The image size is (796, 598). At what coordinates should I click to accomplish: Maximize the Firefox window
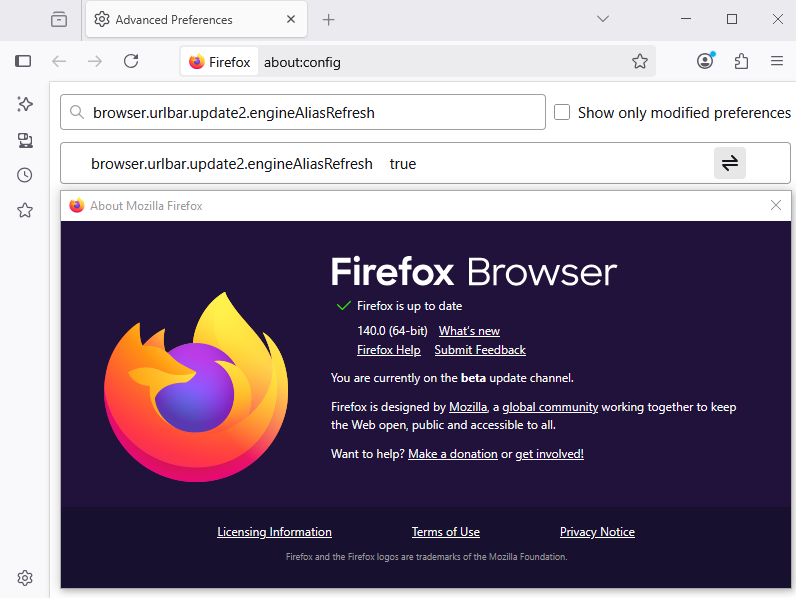(732, 19)
